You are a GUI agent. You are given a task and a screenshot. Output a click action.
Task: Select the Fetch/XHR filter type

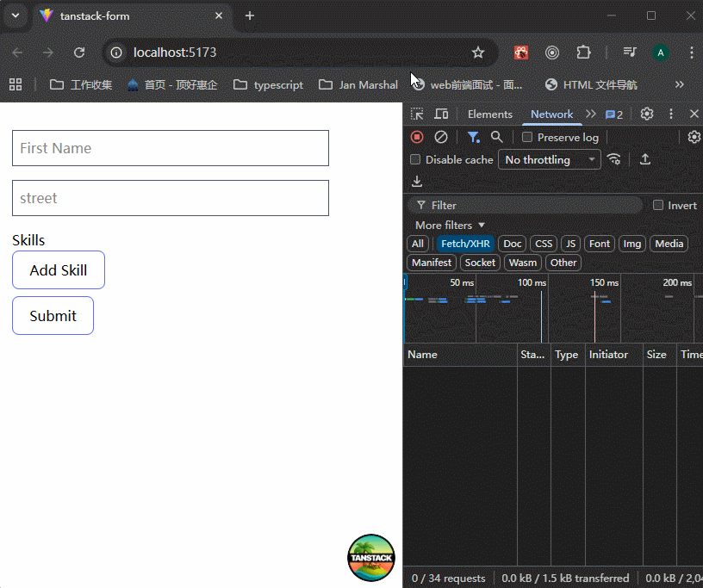pos(465,244)
